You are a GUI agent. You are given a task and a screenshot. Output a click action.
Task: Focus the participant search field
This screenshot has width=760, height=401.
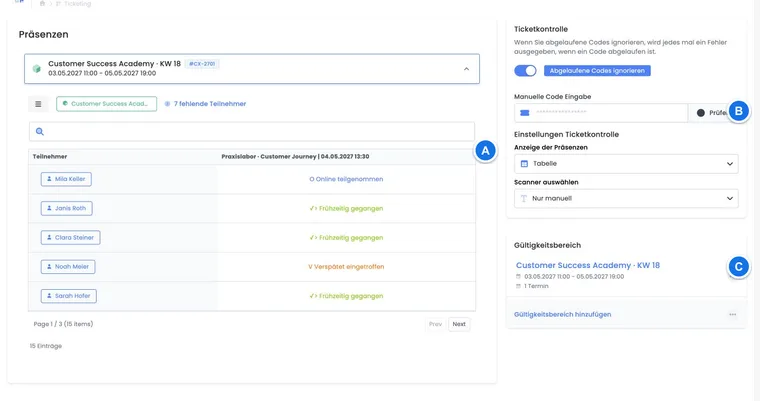[252, 131]
